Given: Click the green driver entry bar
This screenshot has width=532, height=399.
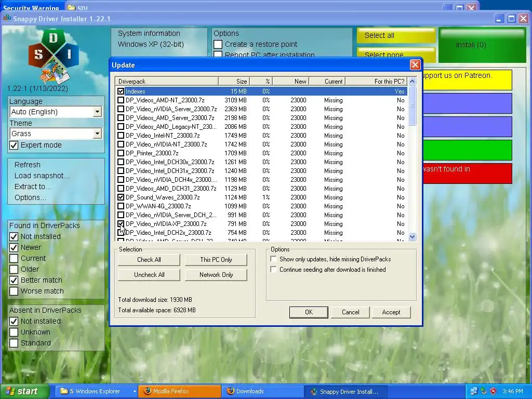Looking at the screenshot, I should (x=468, y=150).
